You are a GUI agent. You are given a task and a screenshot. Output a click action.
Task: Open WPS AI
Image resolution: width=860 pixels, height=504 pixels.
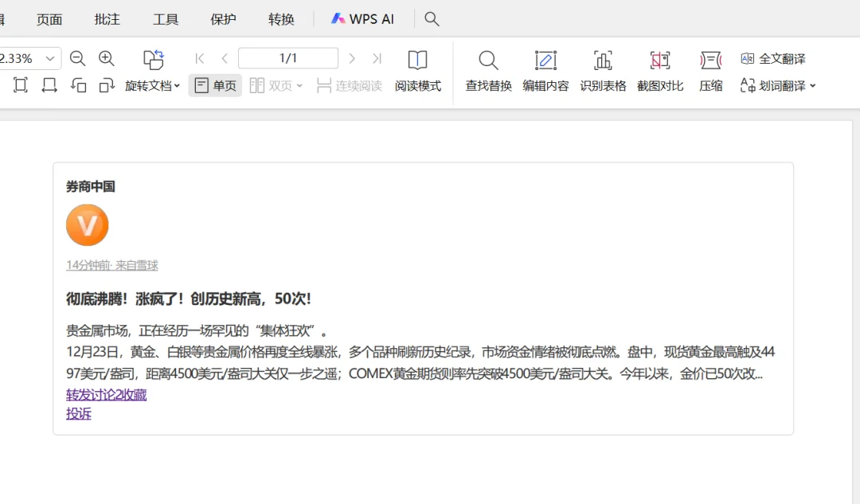click(362, 19)
